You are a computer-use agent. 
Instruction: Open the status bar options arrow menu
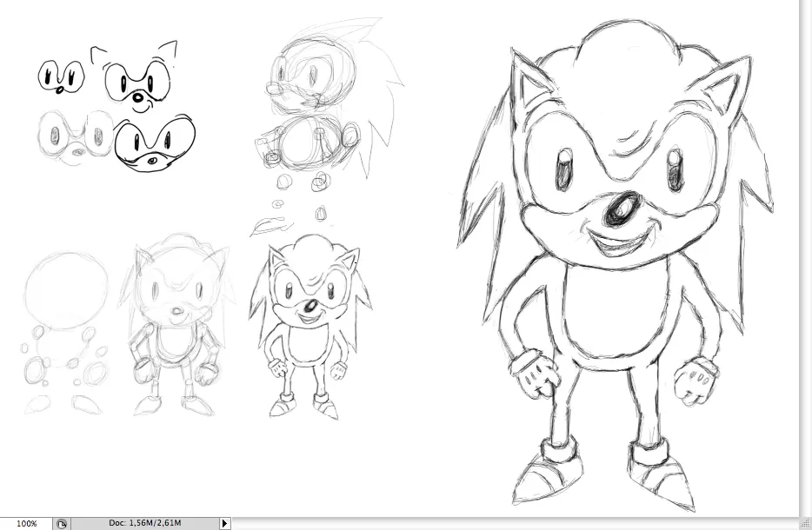[225, 523]
